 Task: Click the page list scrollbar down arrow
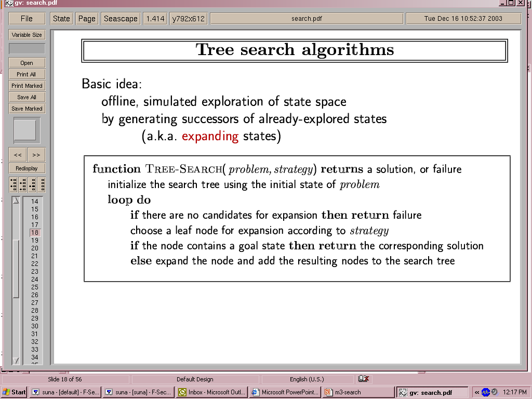click(x=16, y=361)
